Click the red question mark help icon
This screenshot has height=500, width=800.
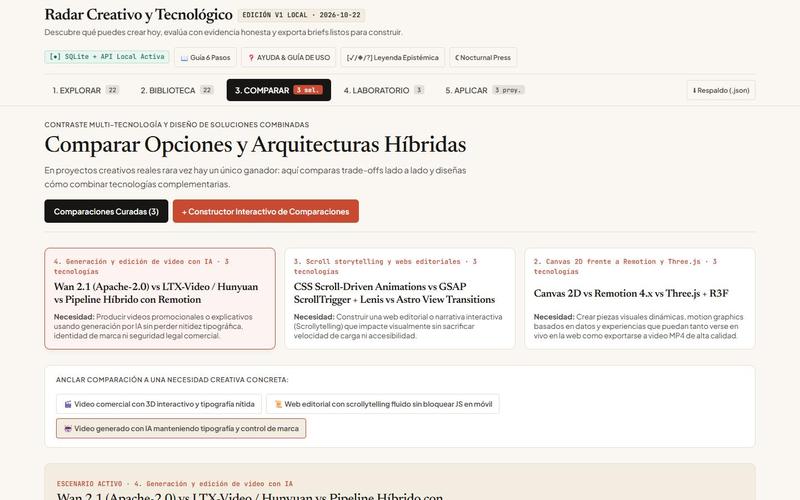click(x=251, y=58)
